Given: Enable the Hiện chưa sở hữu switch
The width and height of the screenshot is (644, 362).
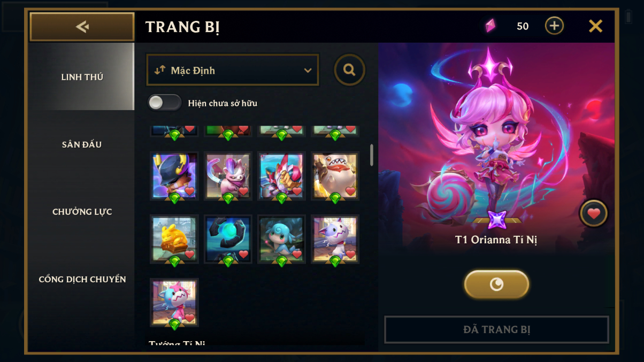Looking at the screenshot, I should click(x=165, y=103).
